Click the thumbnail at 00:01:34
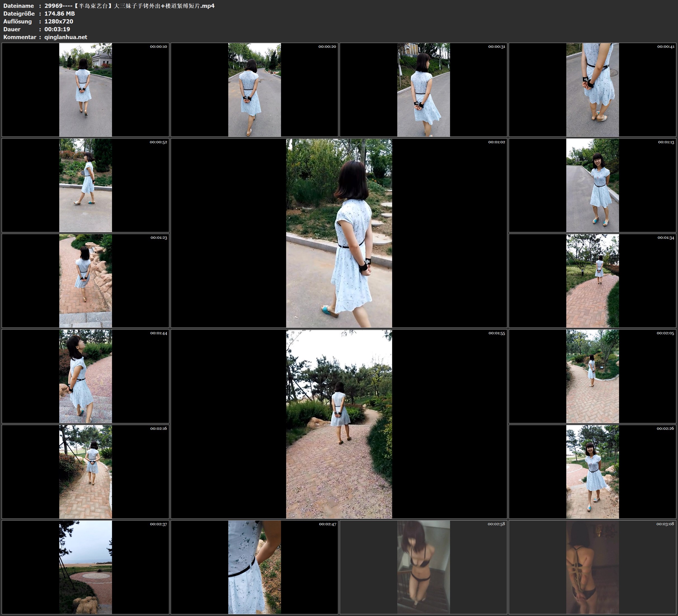The image size is (678, 616). (592, 281)
